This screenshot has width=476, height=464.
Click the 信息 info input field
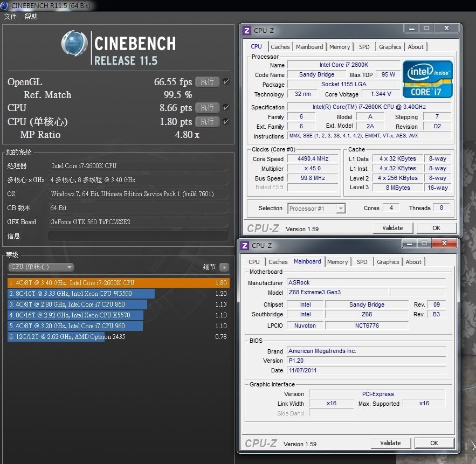pos(138,236)
